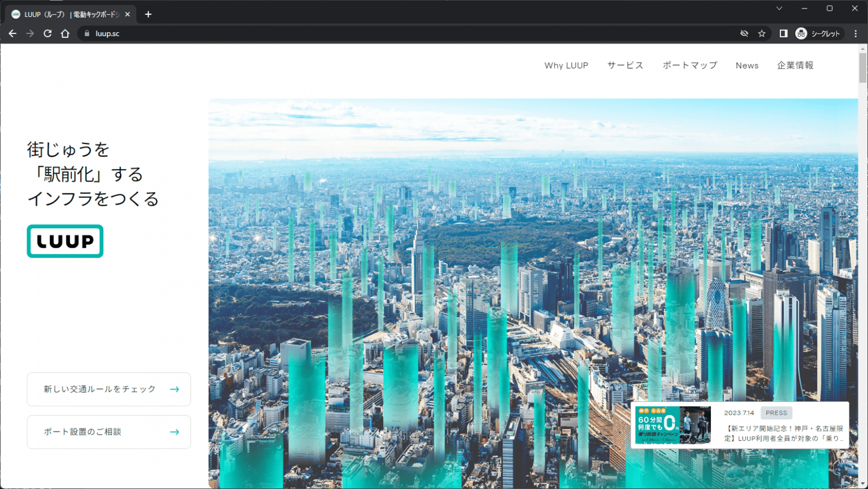Viewport: 868px width, 489px height.
Task: Click the bookmark star in the address bar
Action: click(x=763, y=33)
